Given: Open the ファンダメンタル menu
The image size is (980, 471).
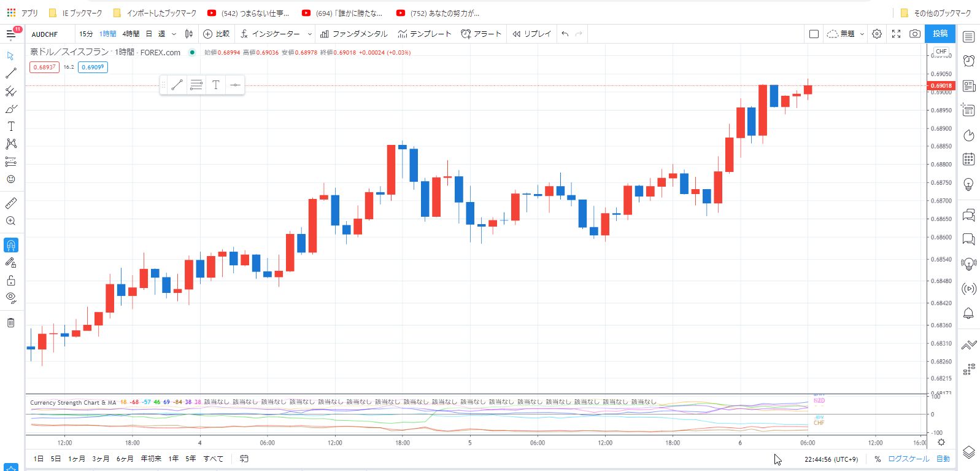Looking at the screenshot, I should (354, 34).
